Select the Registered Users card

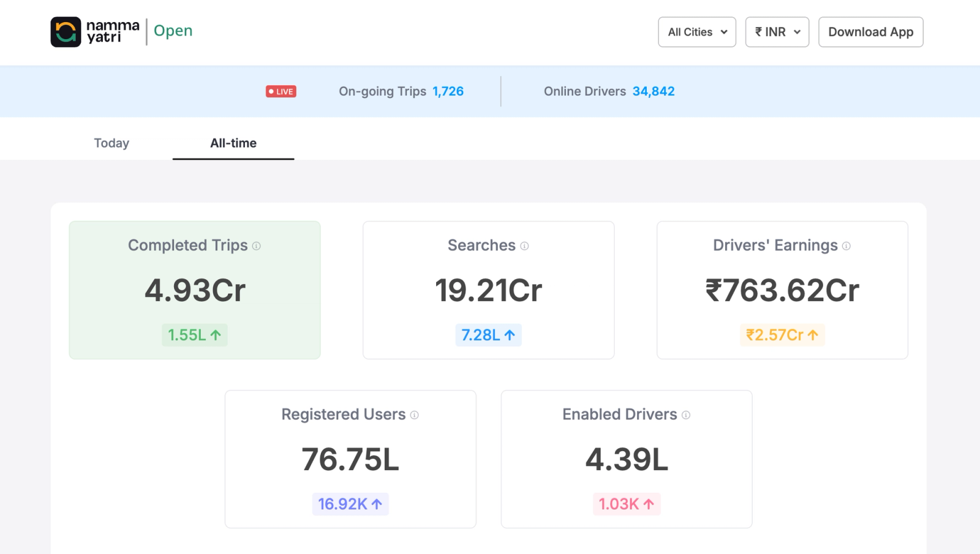pyautogui.click(x=350, y=459)
